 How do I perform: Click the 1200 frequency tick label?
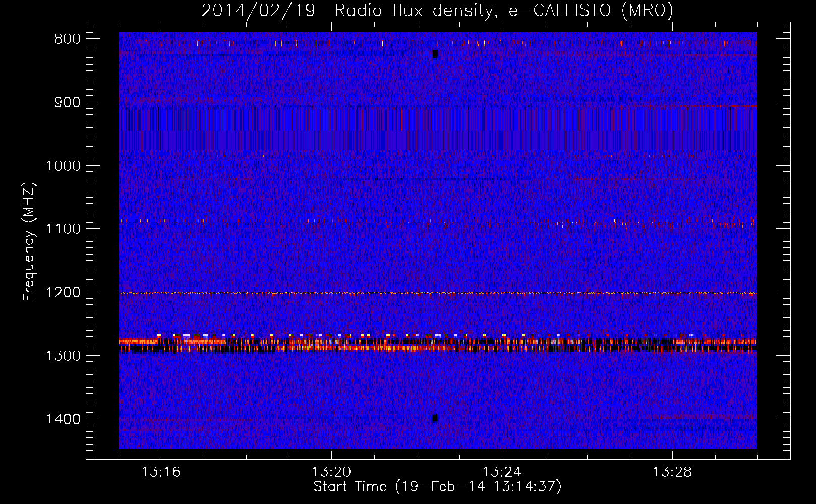tap(63, 292)
